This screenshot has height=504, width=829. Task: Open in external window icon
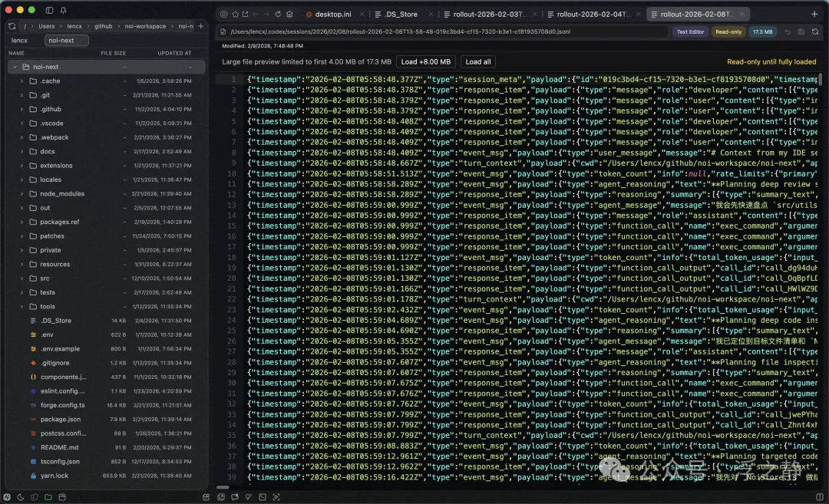246,15
